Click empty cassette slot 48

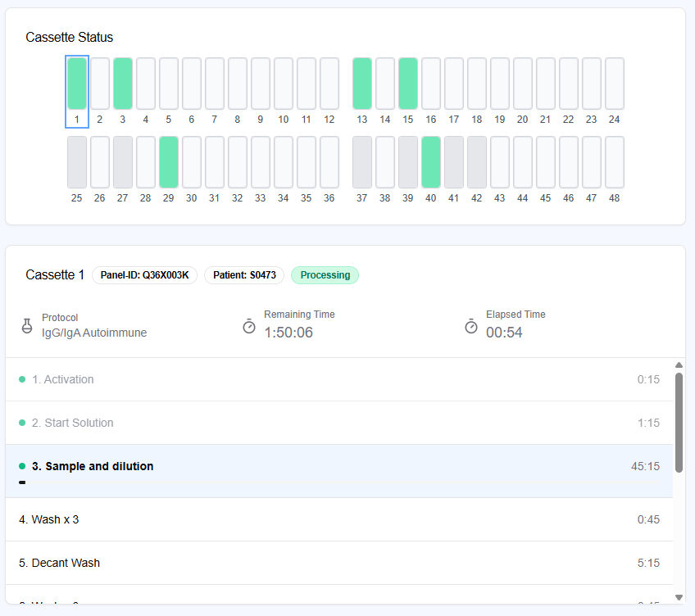pos(615,162)
